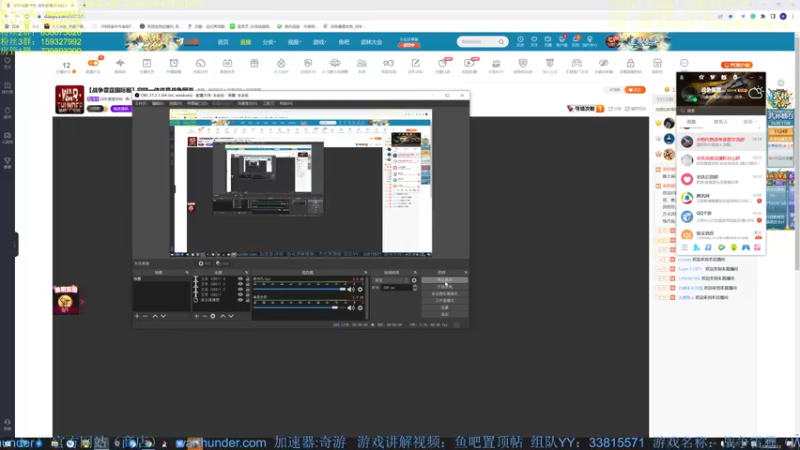Expand 视频 dropdown in Douyu navigation
The height and width of the screenshot is (450, 800).
pyautogui.click(x=294, y=42)
